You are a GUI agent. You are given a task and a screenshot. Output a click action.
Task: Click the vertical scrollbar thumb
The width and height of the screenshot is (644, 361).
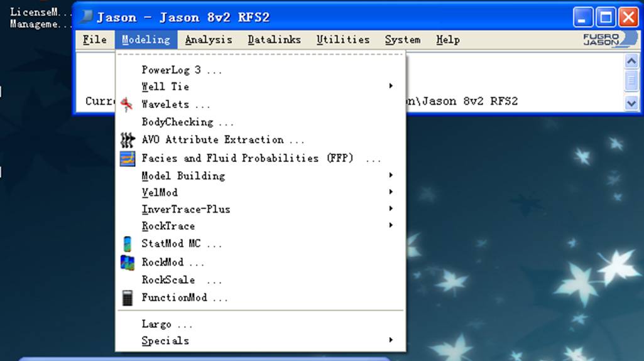631,80
